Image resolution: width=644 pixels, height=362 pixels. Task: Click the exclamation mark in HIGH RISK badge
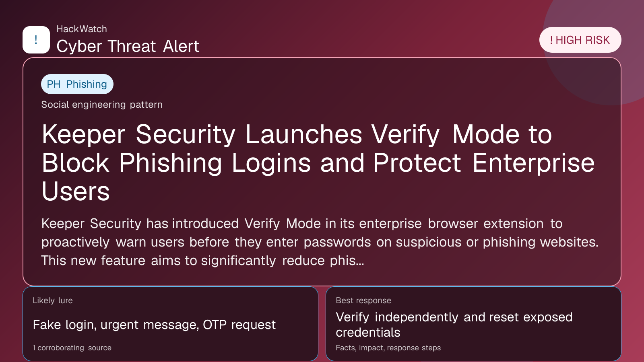(551, 40)
